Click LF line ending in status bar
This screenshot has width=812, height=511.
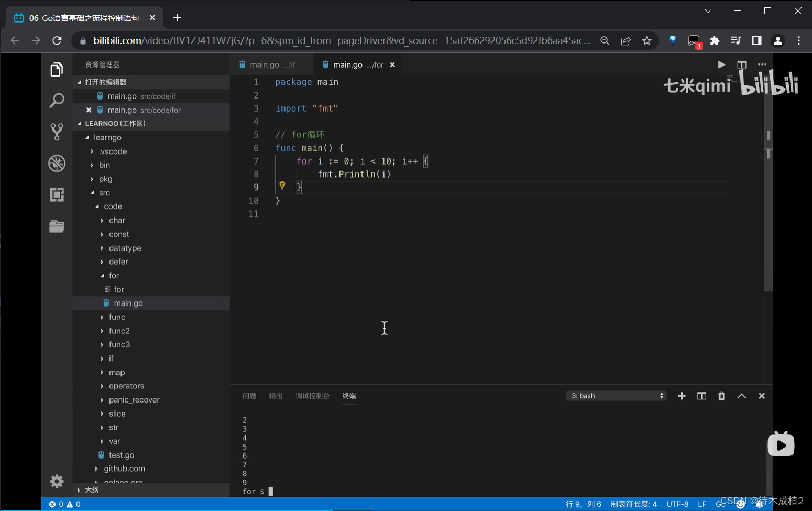click(x=702, y=504)
